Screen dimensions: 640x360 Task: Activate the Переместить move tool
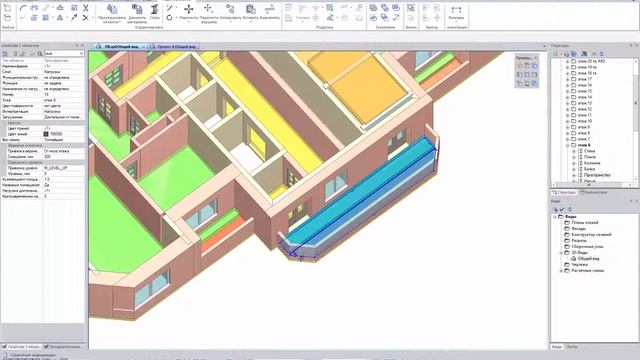click(x=189, y=12)
